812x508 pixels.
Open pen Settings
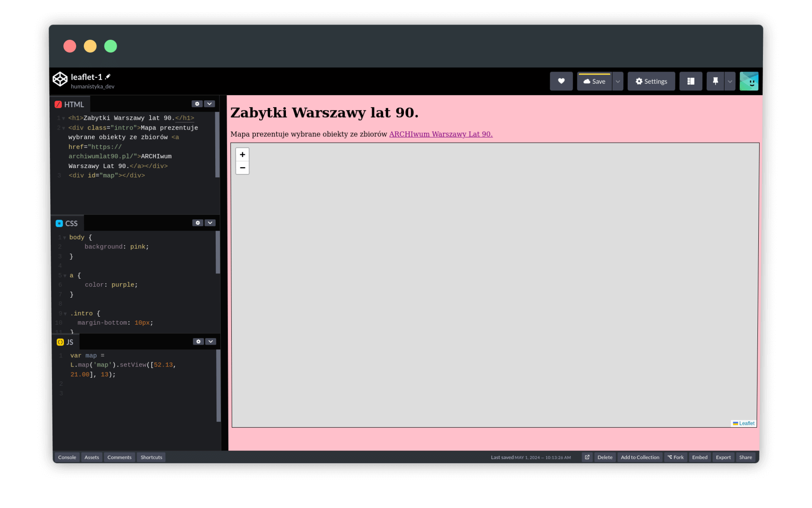pos(651,81)
